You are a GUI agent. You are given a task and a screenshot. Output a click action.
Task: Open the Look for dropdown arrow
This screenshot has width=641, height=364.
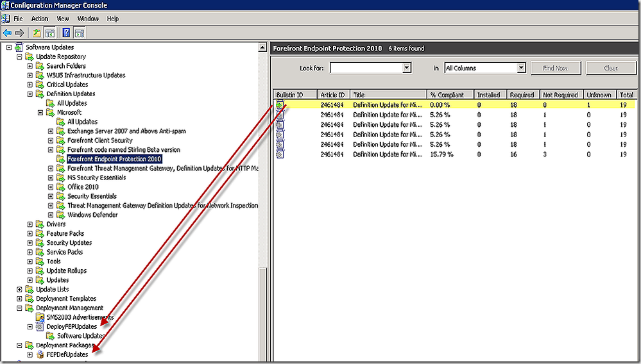tap(406, 68)
